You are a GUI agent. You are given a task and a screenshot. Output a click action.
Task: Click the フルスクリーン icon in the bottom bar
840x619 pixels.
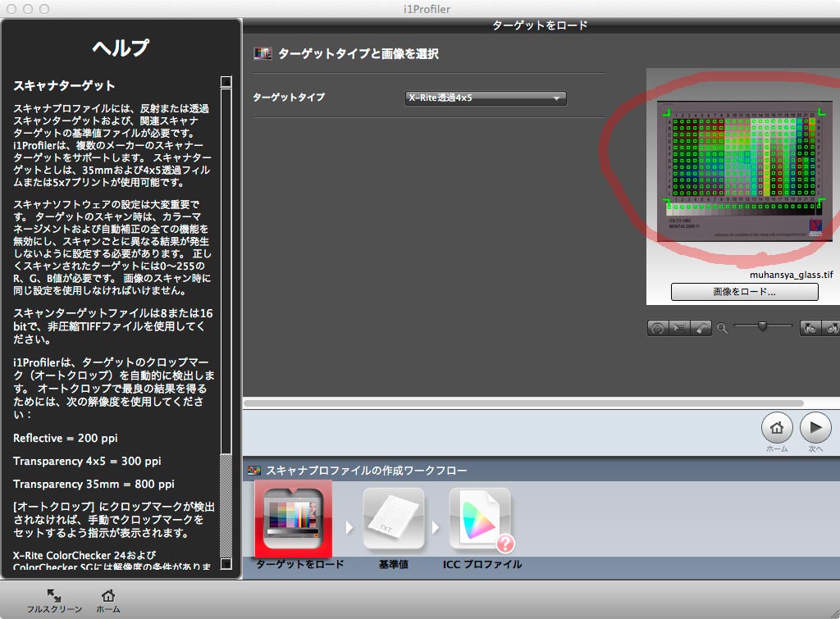tap(54, 595)
